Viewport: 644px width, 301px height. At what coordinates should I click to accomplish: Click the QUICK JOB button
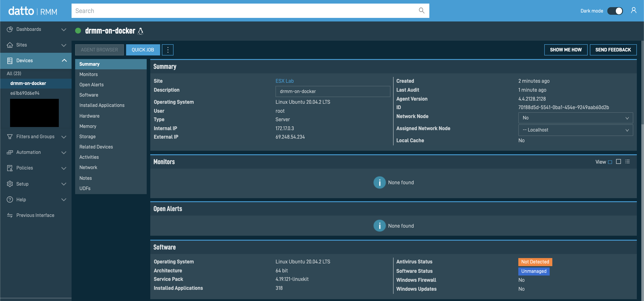143,50
